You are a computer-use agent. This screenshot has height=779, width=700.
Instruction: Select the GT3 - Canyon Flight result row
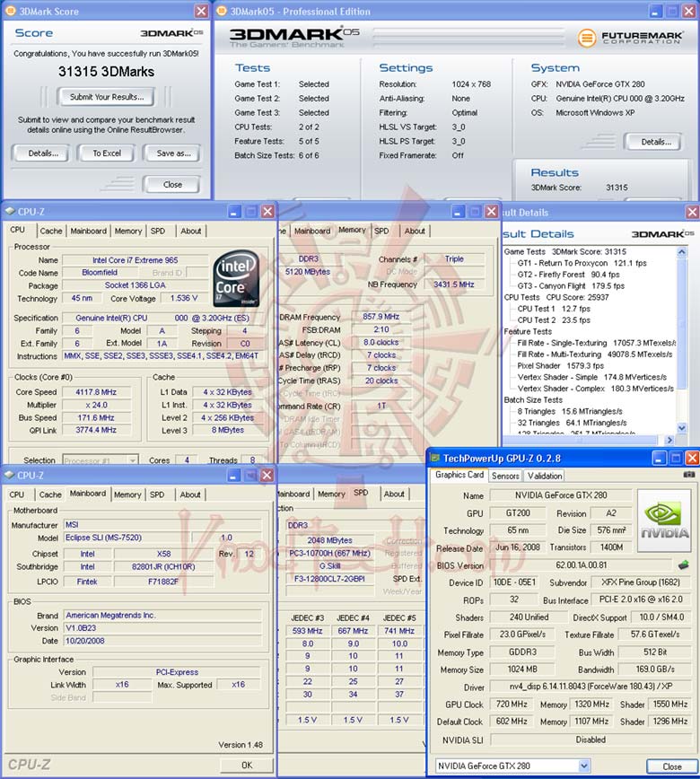tap(571, 286)
